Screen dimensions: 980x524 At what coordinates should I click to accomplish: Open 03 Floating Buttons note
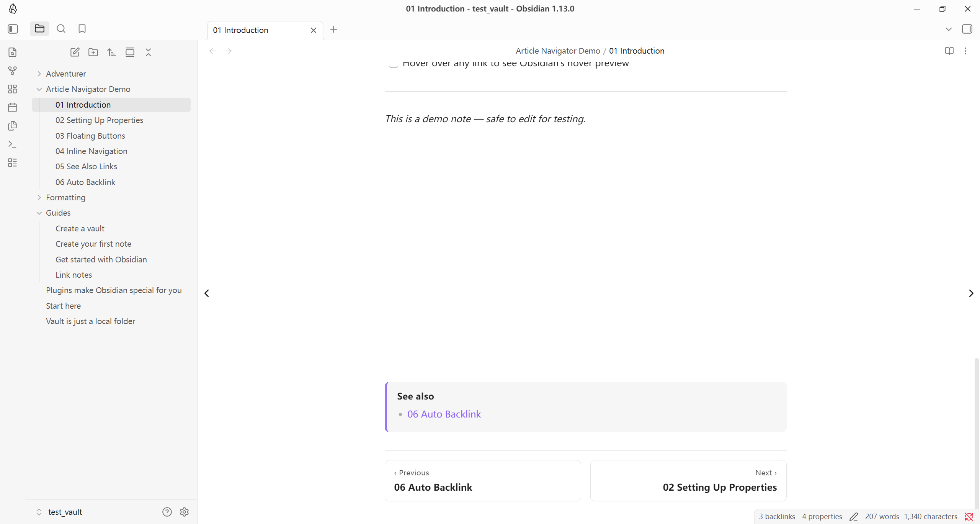click(x=111, y=136)
